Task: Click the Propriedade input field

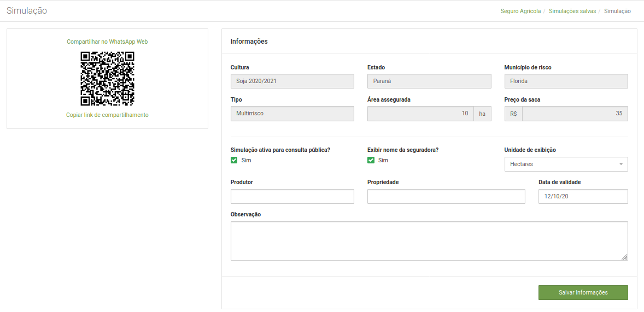Action: (x=446, y=197)
